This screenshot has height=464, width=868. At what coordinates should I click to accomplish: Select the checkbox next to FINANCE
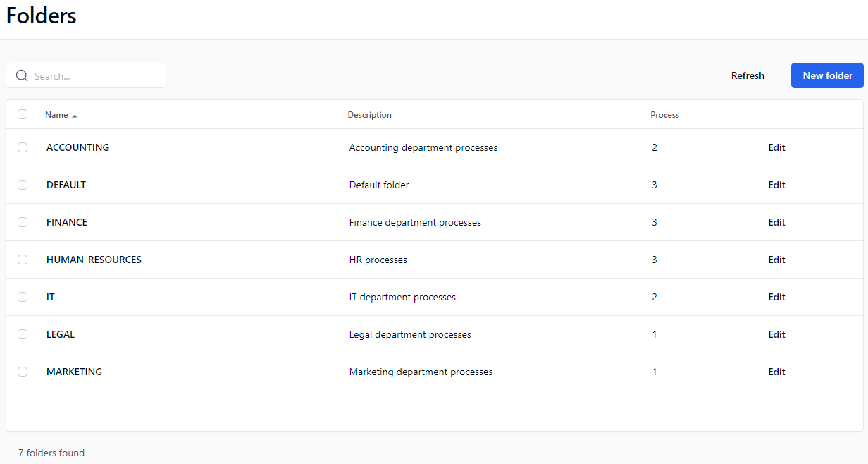(22, 221)
